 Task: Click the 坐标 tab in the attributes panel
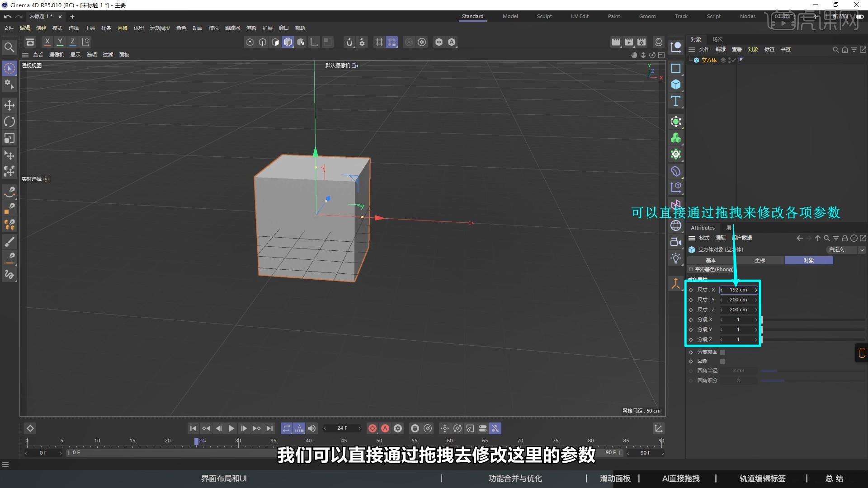point(760,260)
